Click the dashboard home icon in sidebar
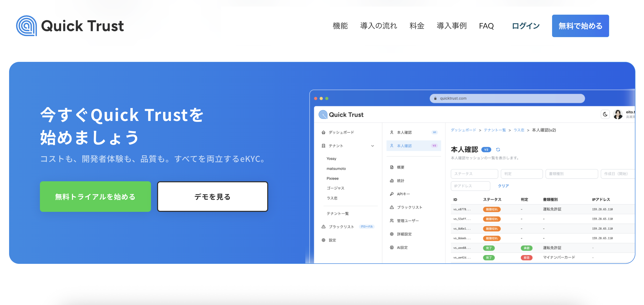Image resolution: width=644 pixels, height=305 pixels. click(324, 132)
